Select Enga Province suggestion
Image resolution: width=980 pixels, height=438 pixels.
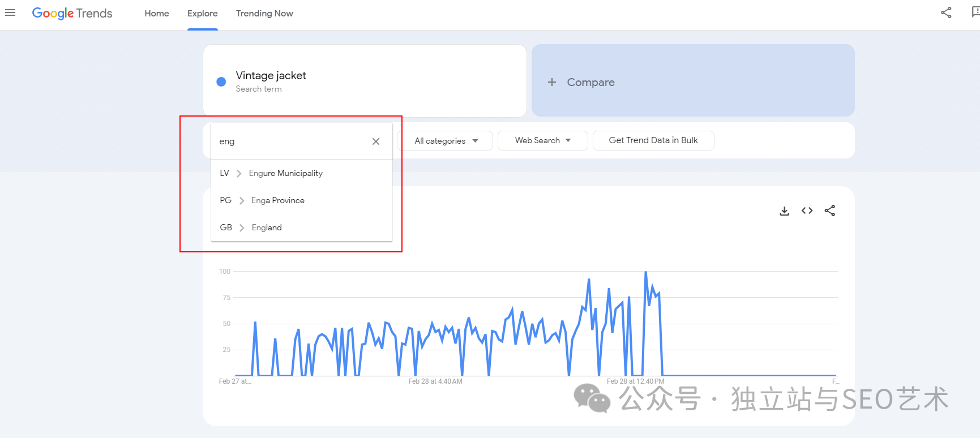302,200
